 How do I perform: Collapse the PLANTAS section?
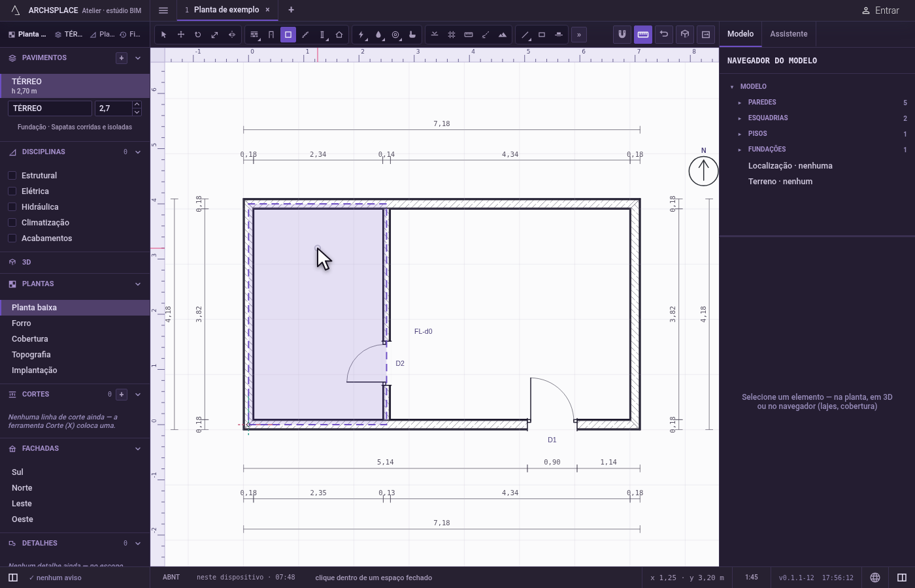coord(138,284)
